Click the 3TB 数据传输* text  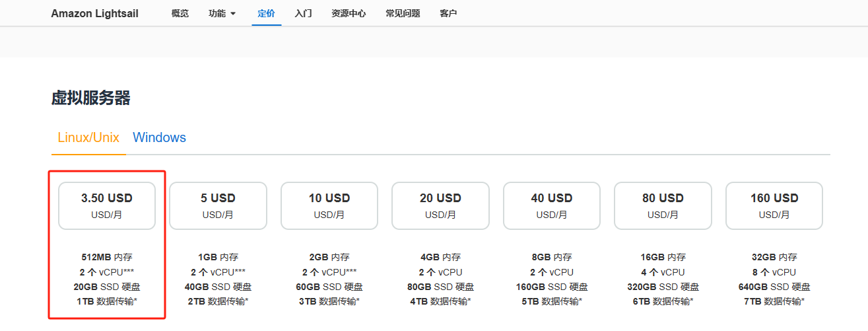(x=329, y=301)
